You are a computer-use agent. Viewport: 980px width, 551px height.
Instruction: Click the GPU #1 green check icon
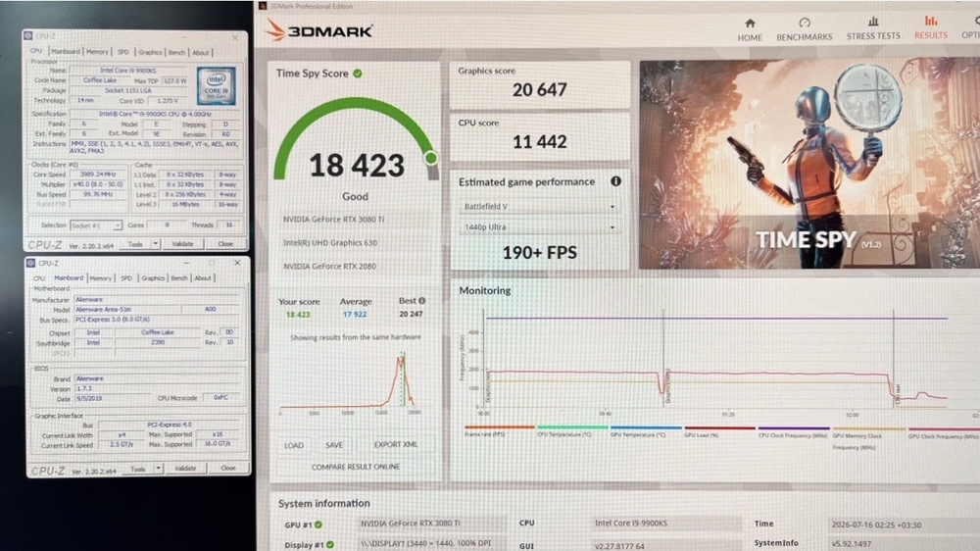tap(318, 525)
